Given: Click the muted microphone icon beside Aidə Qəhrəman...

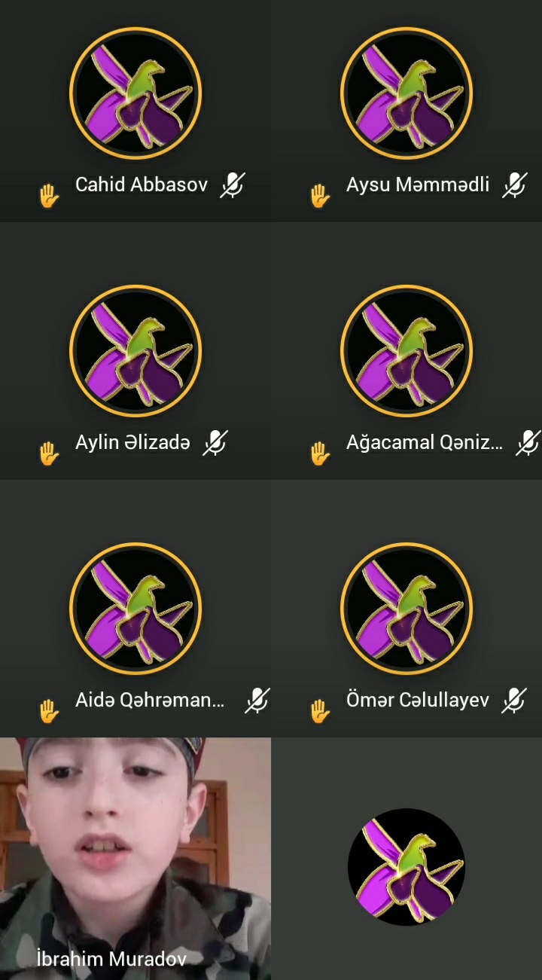Looking at the screenshot, I should click(x=257, y=701).
